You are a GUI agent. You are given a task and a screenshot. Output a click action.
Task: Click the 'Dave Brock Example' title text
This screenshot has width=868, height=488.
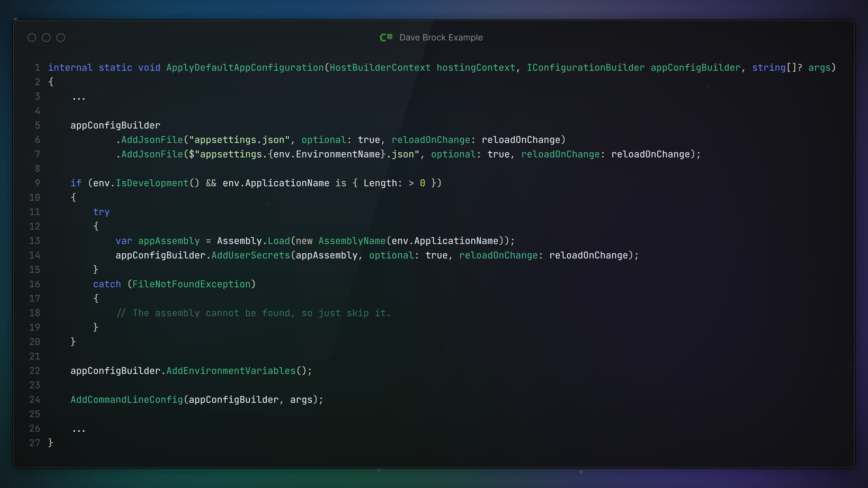click(441, 37)
